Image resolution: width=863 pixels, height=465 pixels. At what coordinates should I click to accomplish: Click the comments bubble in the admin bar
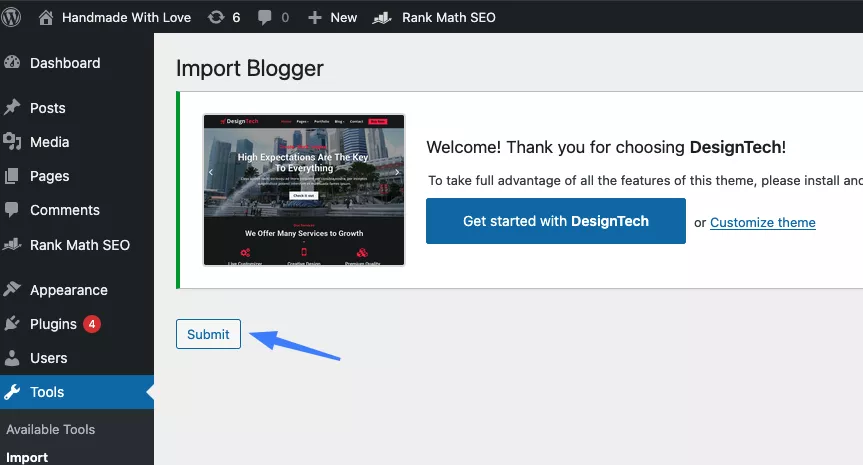273,17
